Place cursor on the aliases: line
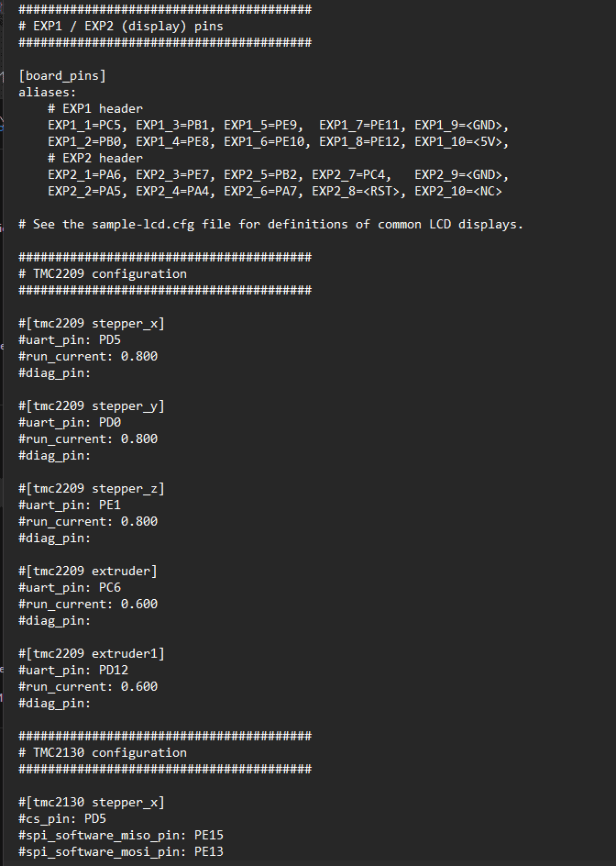 point(48,93)
